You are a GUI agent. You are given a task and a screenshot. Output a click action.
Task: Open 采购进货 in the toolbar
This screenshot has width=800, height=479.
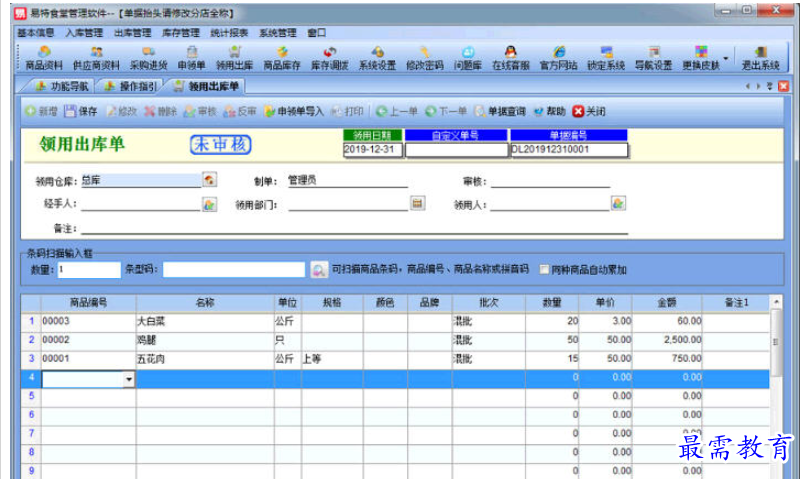click(148, 57)
